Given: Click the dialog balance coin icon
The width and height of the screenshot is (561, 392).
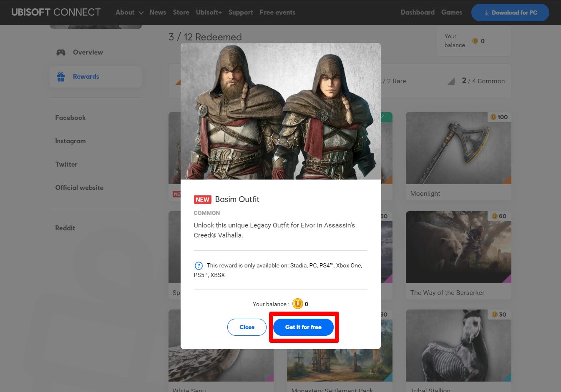Looking at the screenshot, I should (x=297, y=304).
